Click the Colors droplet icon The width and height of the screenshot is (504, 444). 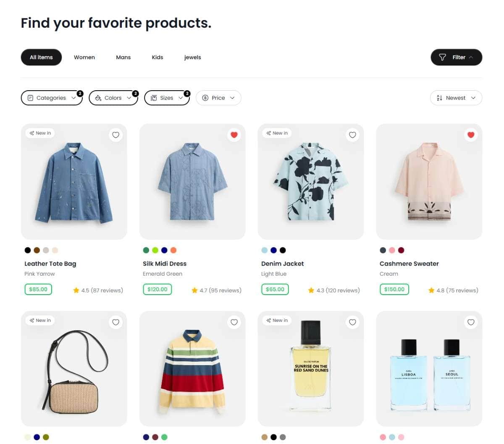point(98,97)
